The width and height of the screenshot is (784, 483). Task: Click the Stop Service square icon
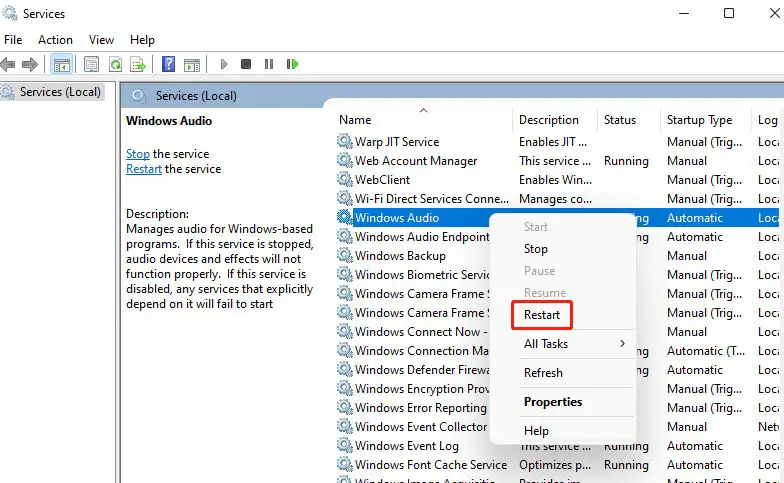(246, 64)
